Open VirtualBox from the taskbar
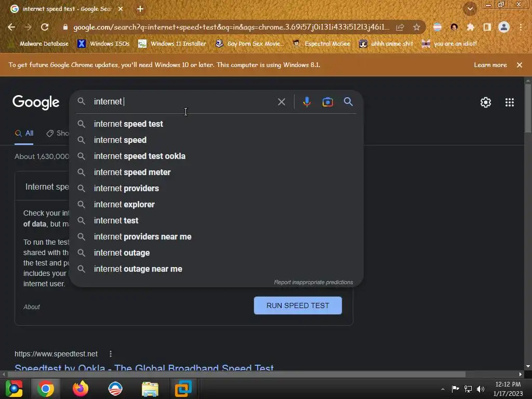 [183, 389]
